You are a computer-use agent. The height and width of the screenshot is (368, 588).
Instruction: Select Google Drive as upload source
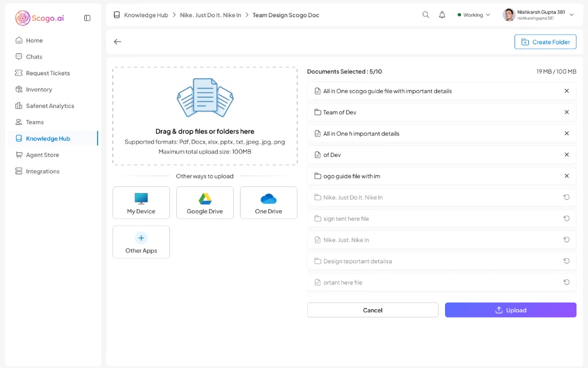click(204, 202)
